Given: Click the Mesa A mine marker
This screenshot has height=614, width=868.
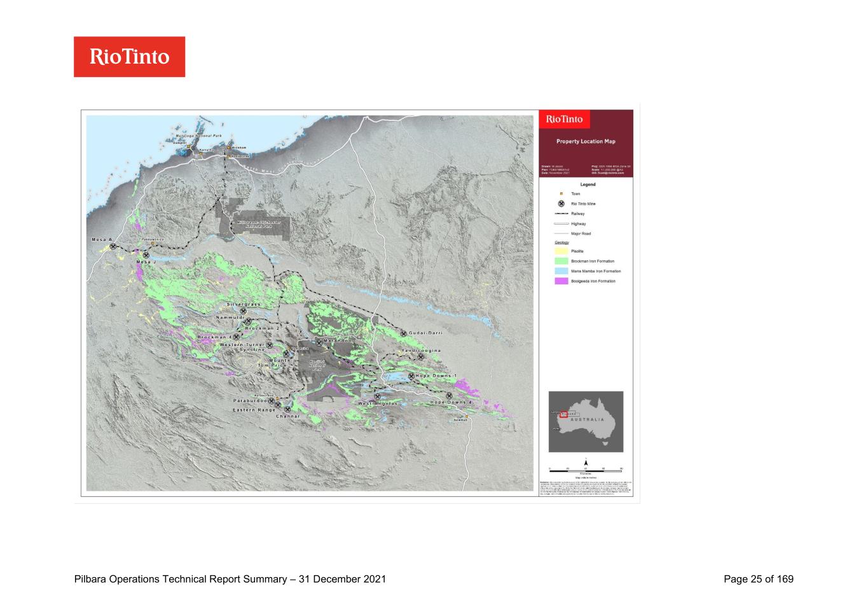Looking at the screenshot, I should (x=113, y=246).
